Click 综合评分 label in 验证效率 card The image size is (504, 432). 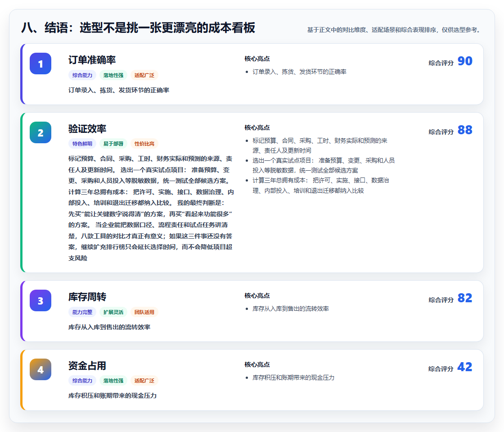(441, 132)
